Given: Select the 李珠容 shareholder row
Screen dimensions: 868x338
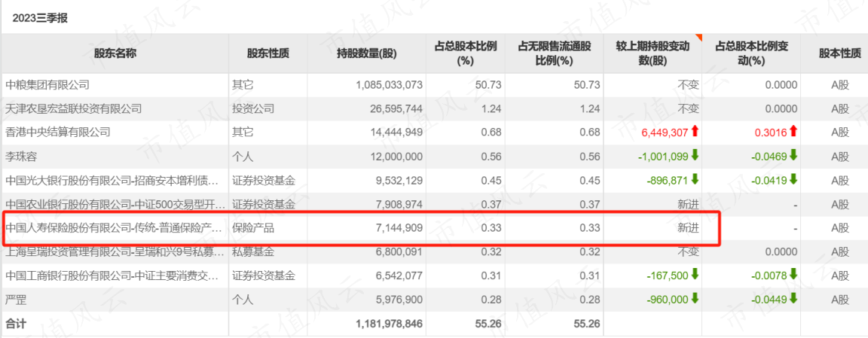Looking at the screenshot, I should pyautogui.click(x=434, y=157).
